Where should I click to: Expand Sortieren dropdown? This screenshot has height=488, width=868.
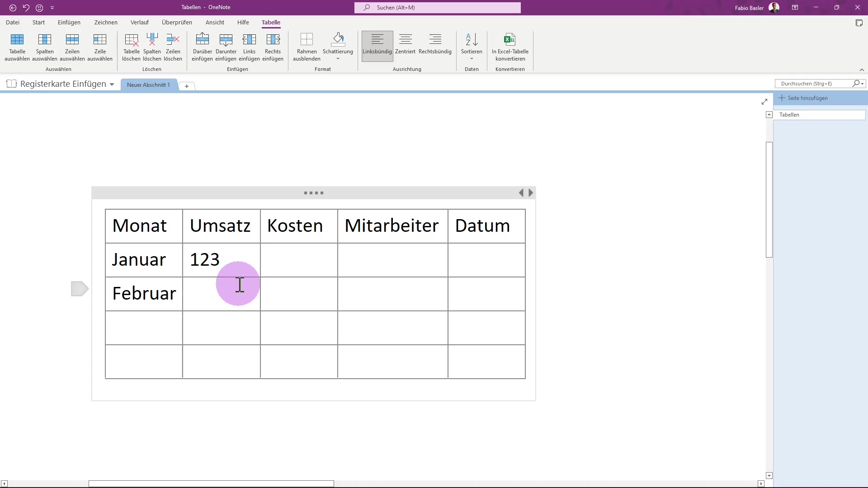click(472, 59)
